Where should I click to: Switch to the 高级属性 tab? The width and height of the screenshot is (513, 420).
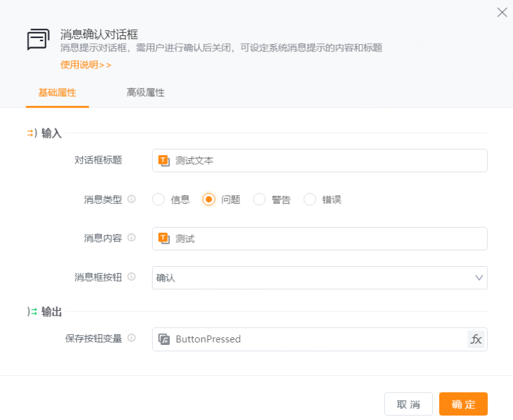146,92
